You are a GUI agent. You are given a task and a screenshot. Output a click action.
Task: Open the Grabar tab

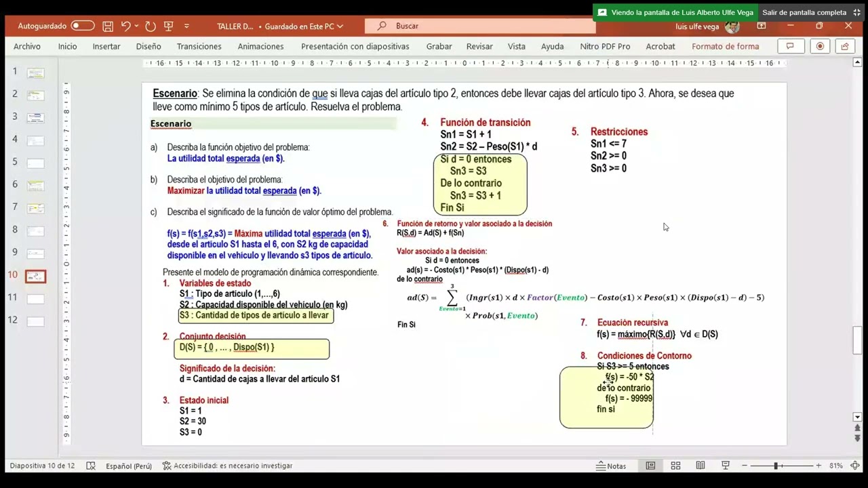tap(439, 46)
